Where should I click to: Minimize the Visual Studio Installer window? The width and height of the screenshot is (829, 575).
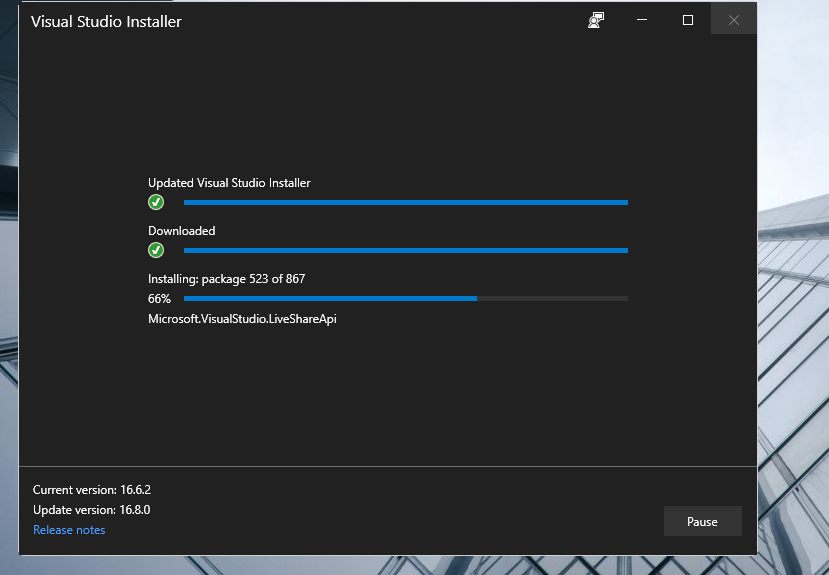[642, 20]
